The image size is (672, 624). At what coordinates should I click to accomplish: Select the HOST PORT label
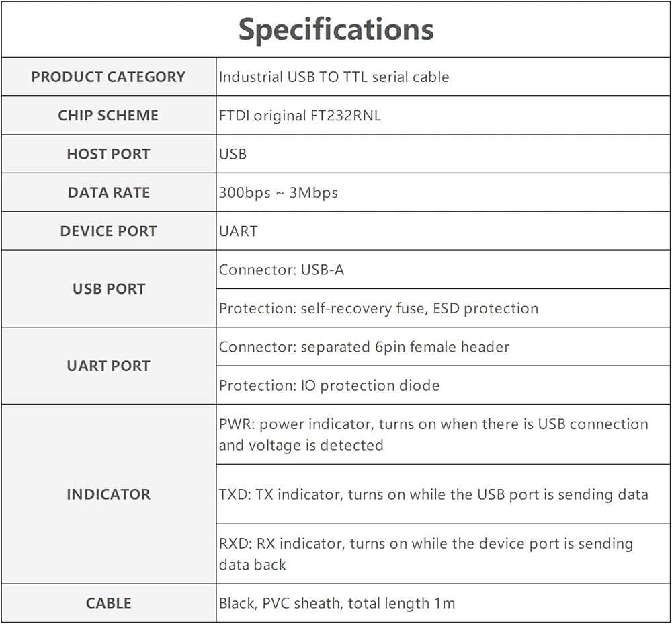[x=108, y=154]
